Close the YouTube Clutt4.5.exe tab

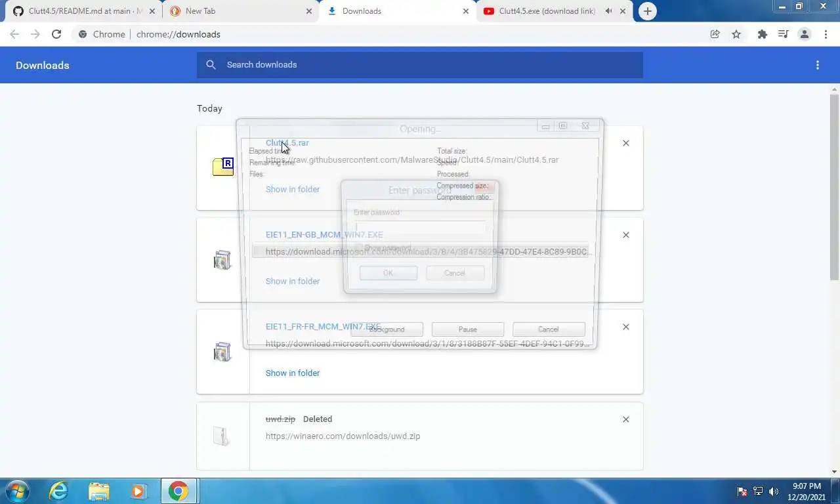pos(623,11)
